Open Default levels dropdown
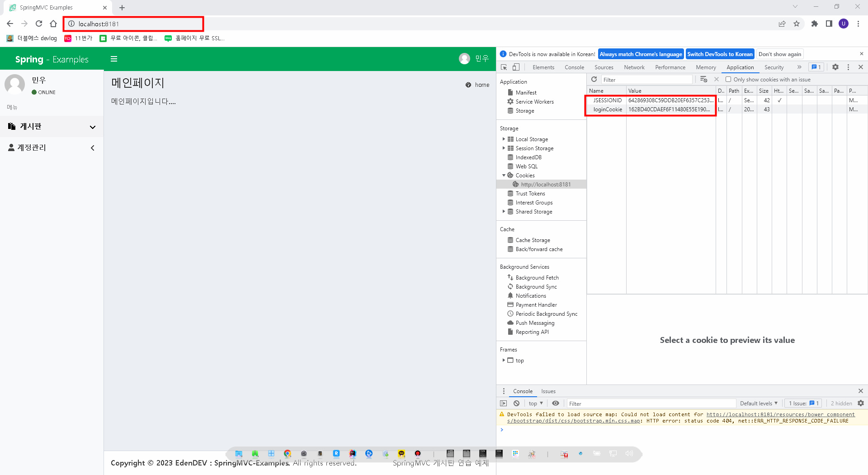This screenshot has width=868, height=475. pos(759,403)
